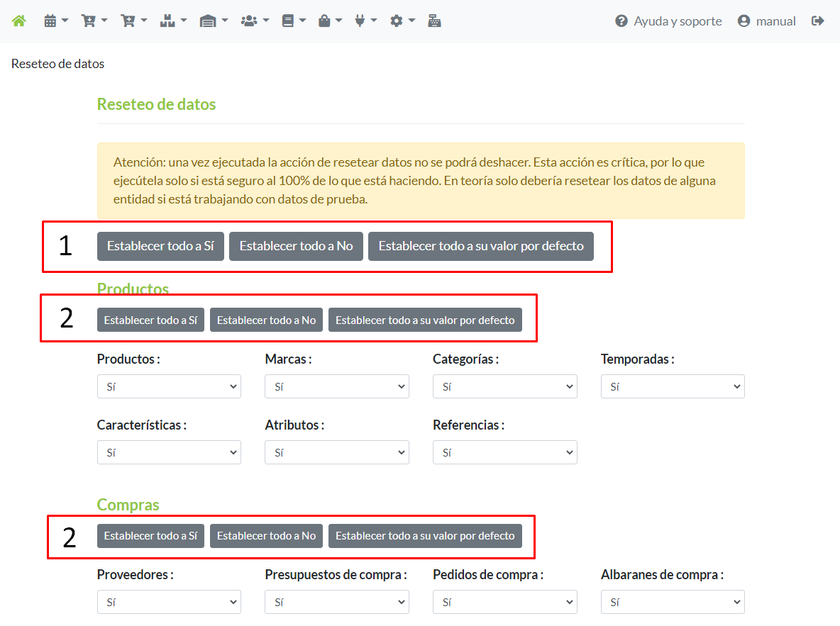Open Ayuda y soporte
Image resolution: width=840 pixels, height=626 pixels.
[668, 21]
